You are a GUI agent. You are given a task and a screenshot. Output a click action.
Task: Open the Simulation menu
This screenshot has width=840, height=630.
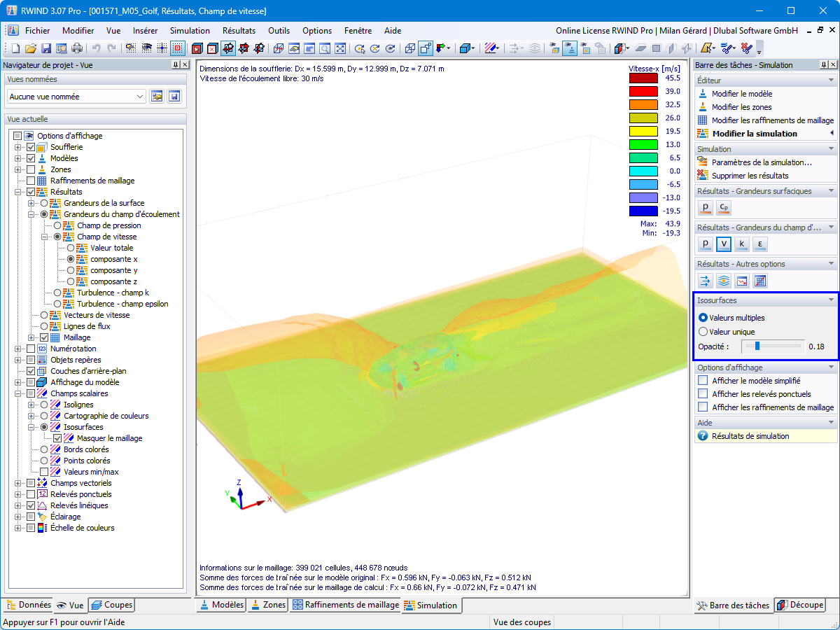point(189,31)
